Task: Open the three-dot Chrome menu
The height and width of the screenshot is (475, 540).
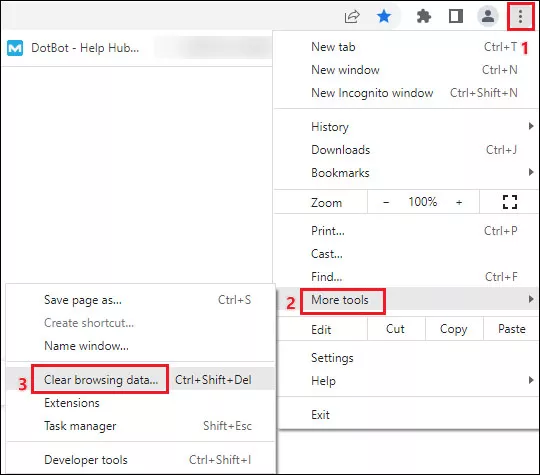Action: [520, 16]
